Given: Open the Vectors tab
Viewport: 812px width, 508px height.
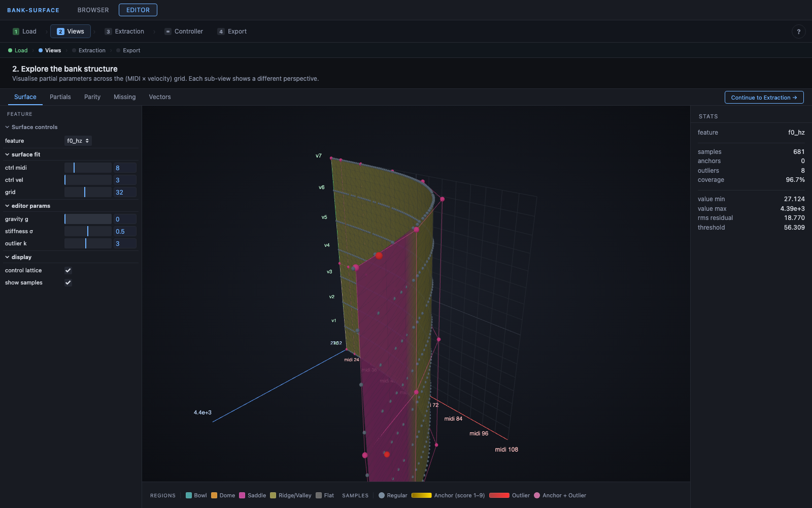Looking at the screenshot, I should pyautogui.click(x=160, y=97).
